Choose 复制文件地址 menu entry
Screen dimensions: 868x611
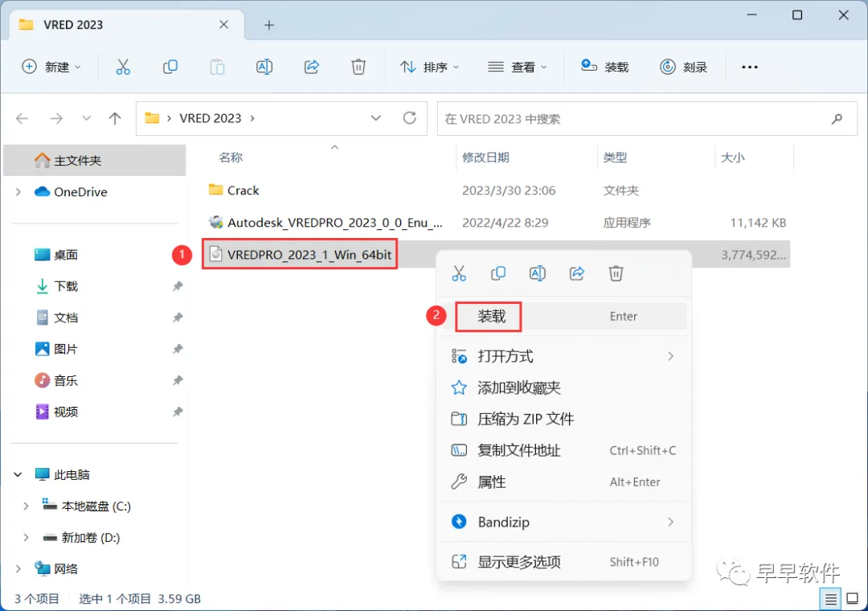(563, 450)
